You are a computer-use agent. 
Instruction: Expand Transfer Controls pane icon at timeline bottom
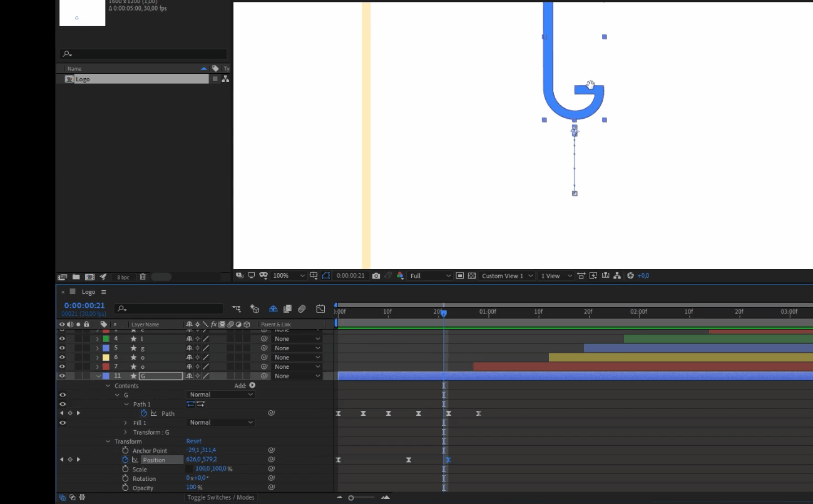tap(73, 498)
